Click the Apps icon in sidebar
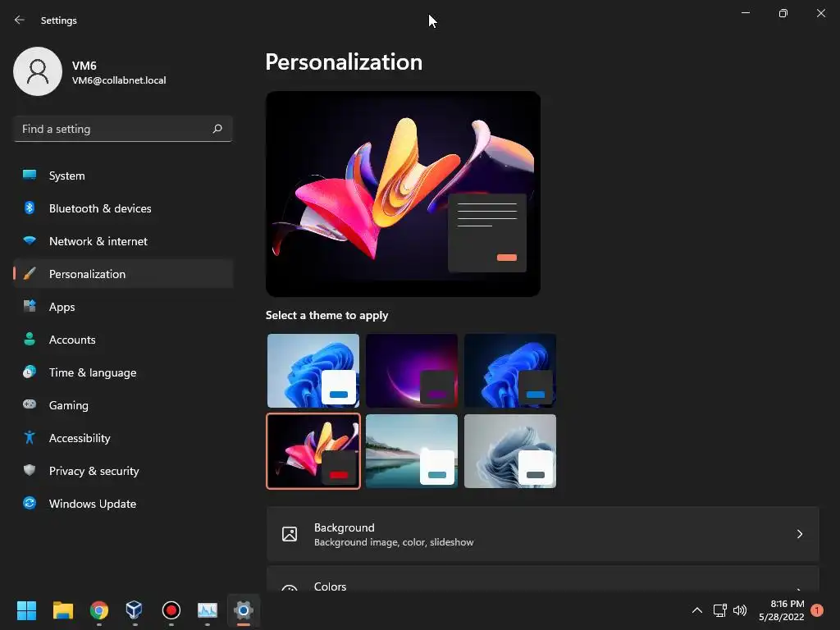840x630 pixels. point(30,307)
